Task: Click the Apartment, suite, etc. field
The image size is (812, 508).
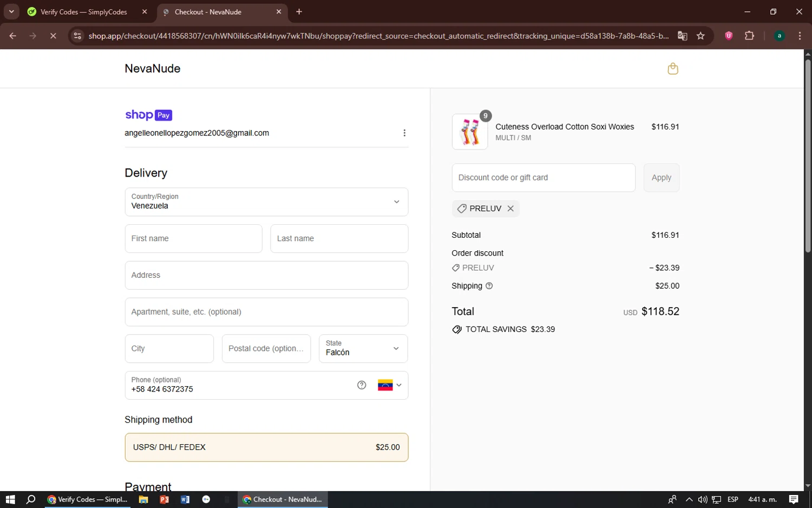Action: [x=266, y=312]
